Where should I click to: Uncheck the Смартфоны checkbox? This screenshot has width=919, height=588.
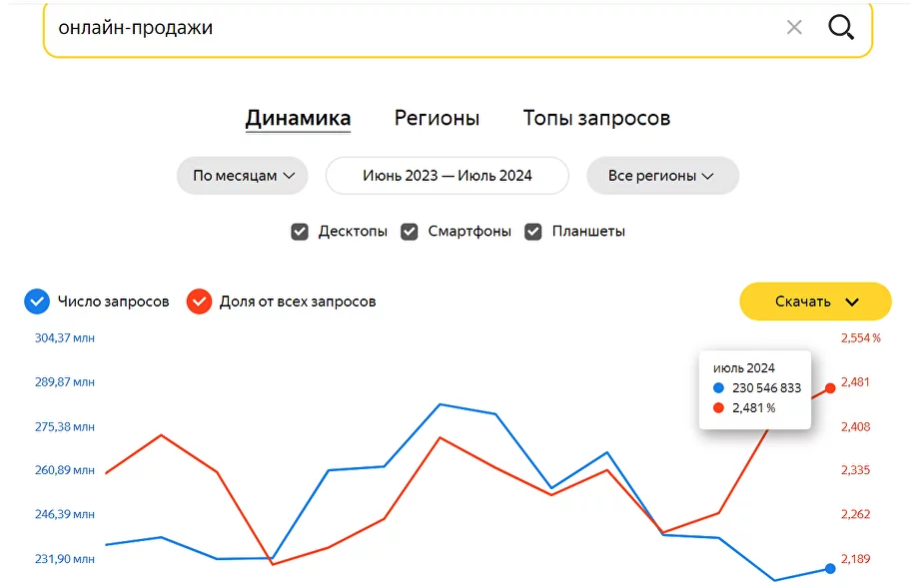(x=410, y=232)
